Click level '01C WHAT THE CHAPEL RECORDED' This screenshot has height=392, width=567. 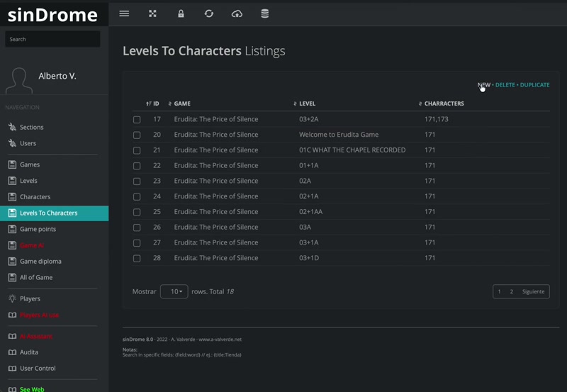click(x=352, y=150)
